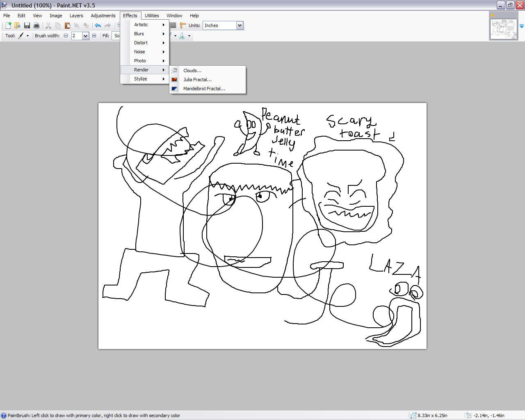Image resolution: width=525 pixels, height=420 pixels.
Task: Click the image size status bar icon
Action: click(413, 415)
